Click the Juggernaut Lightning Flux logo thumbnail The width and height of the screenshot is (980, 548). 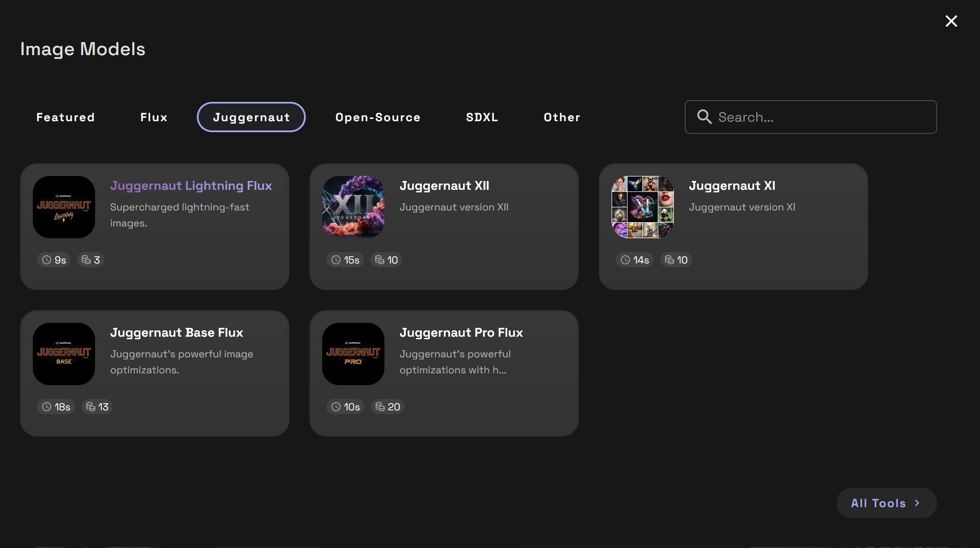[x=64, y=207]
